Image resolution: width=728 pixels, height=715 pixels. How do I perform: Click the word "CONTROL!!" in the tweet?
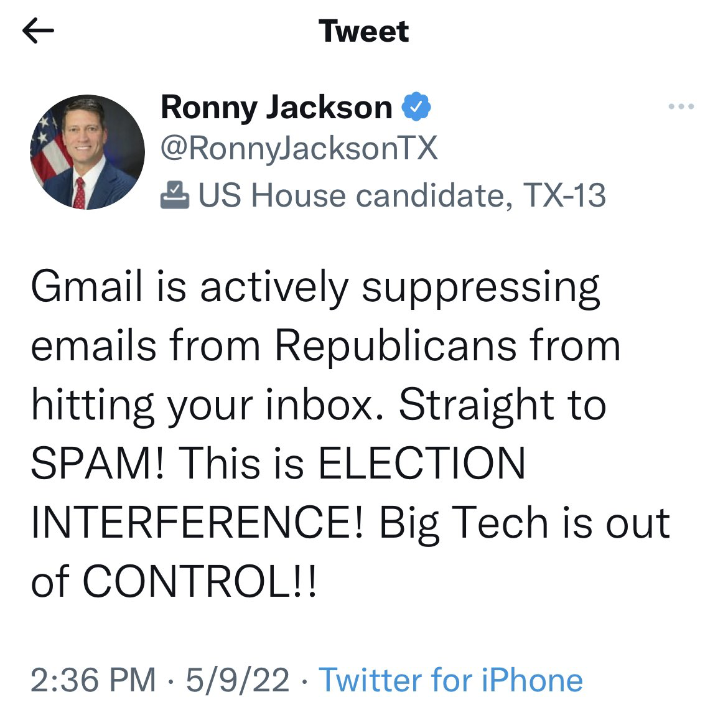(x=199, y=582)
